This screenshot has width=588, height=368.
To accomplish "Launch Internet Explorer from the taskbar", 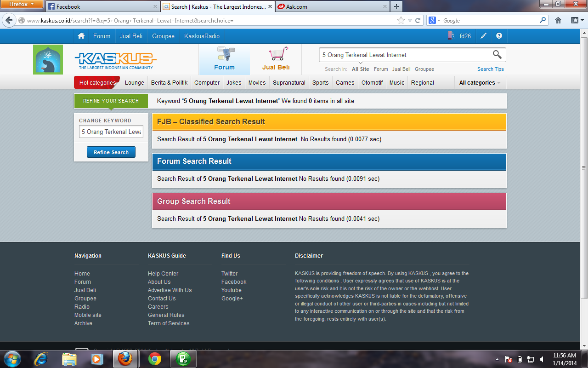I will pos(42,359).
